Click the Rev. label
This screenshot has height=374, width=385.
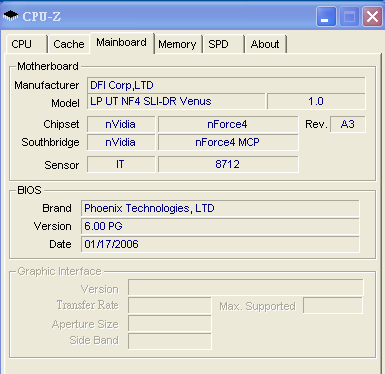tap(316, 124)
